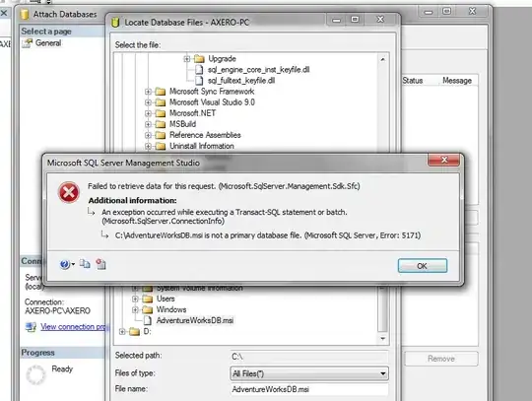Close the Management Studio error dialog
The height and width of the screenshot is (401, 532).
[443, 160]
